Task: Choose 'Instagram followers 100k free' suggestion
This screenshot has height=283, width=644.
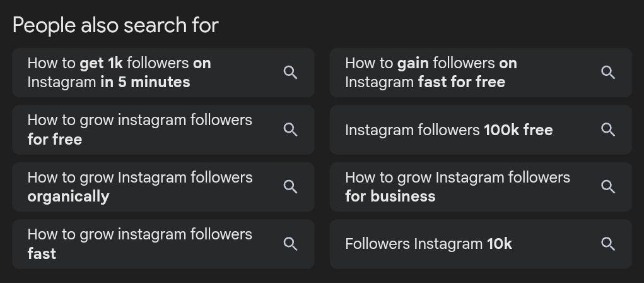Action: [448, 130]
